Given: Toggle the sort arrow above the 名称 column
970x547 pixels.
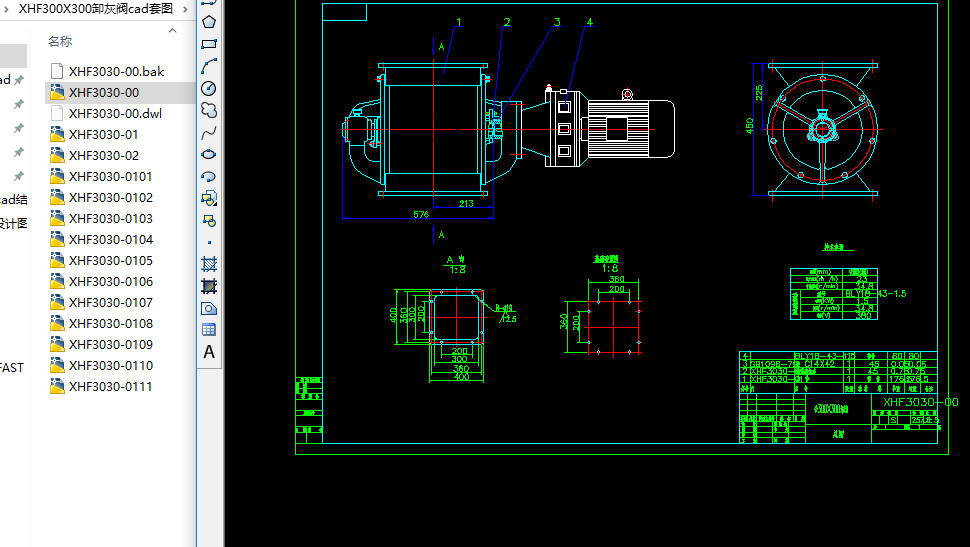Looking at the screenshot, I should pyautogui.click(x=173, y=30).
